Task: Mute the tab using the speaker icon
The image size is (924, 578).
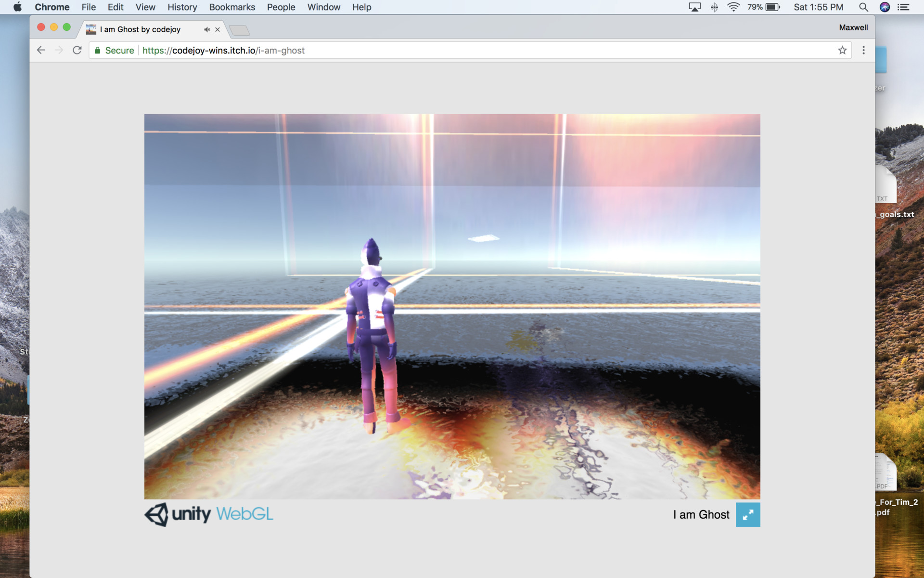Action: [207, 29]
